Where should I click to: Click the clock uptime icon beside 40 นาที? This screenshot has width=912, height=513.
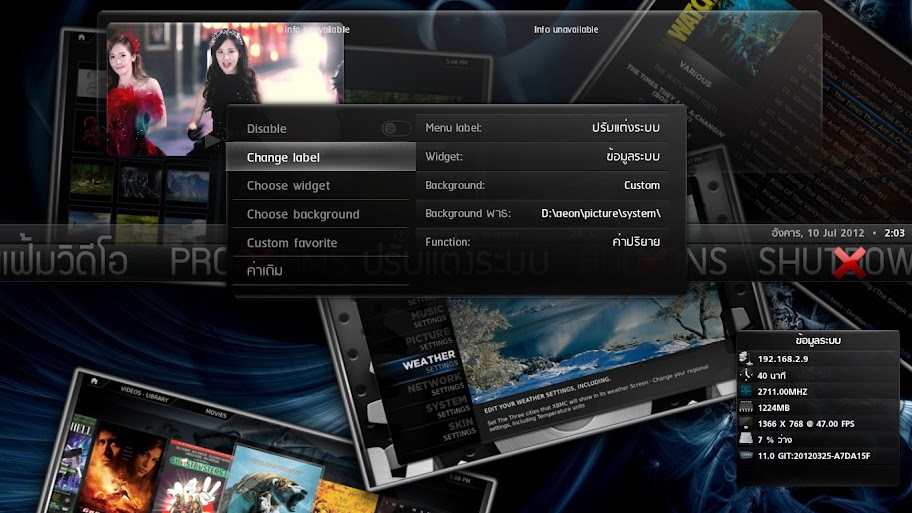[746, 375]
